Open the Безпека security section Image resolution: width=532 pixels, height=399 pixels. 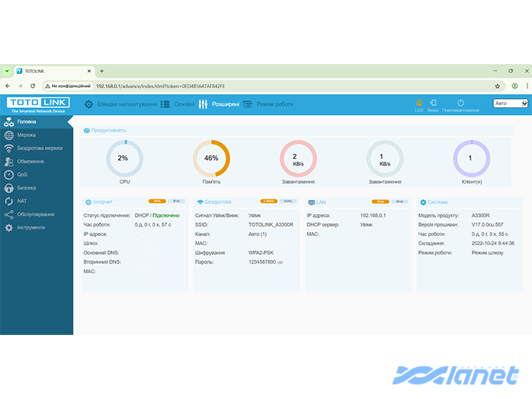(27, 187)
